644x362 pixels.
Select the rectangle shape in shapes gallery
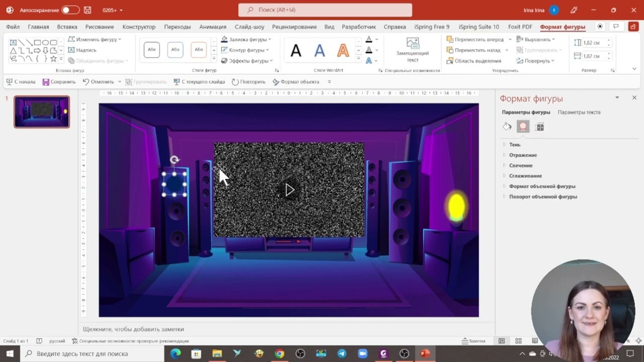click(37, 43)
